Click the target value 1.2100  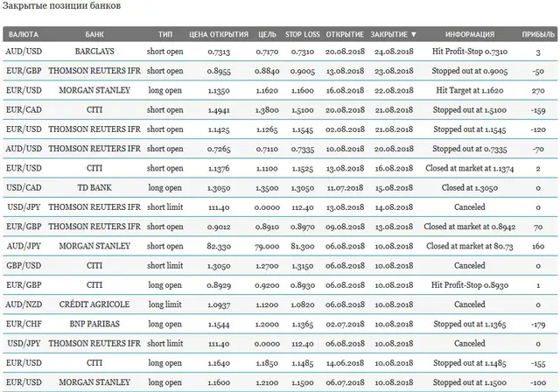(267, 382)
